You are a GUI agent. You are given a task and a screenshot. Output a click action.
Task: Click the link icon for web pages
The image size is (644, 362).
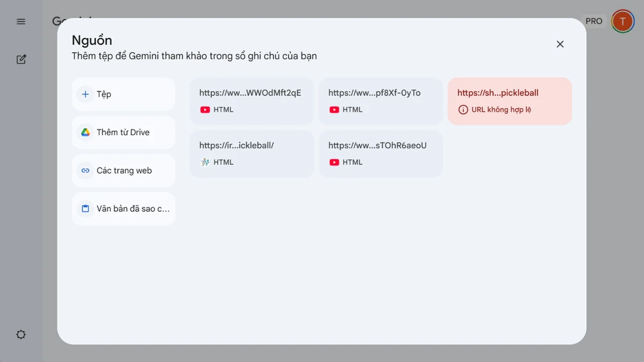85,171
